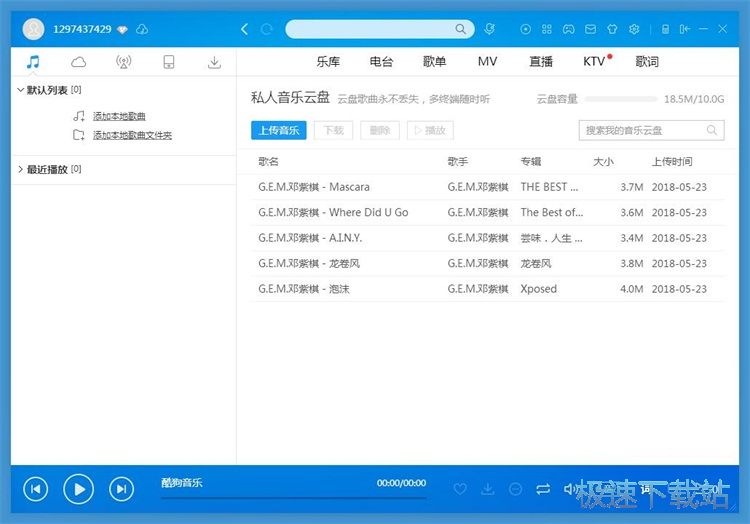Click username 1297437429

point(82,29)
